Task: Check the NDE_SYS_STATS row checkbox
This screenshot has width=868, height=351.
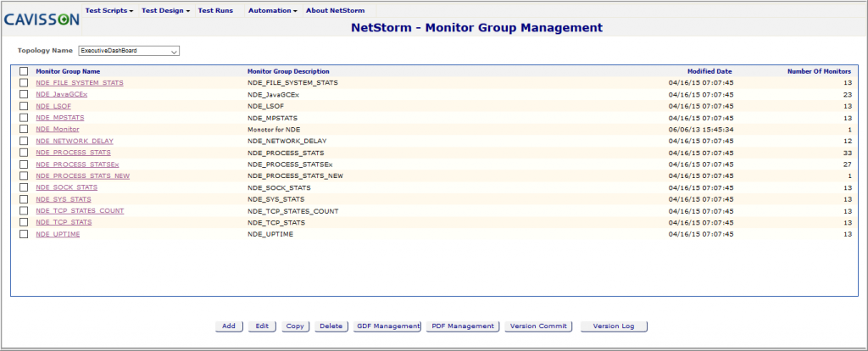Action: (x=24, y=198)
